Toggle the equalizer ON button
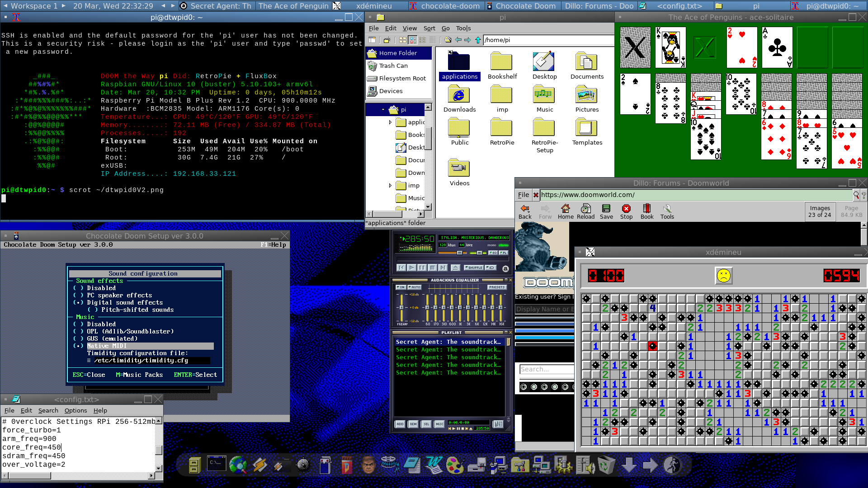 pyautogui.click(x=401, y=287)
